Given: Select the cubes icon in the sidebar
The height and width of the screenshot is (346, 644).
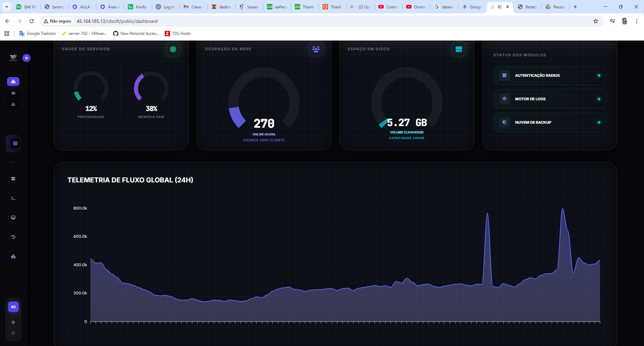Looking at the screenshot, I should (13, 105).
